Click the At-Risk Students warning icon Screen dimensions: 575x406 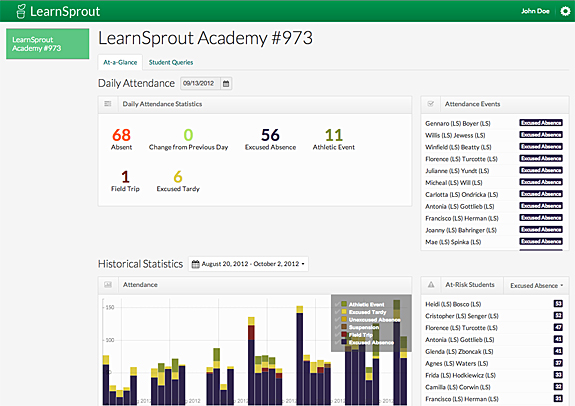431,285
